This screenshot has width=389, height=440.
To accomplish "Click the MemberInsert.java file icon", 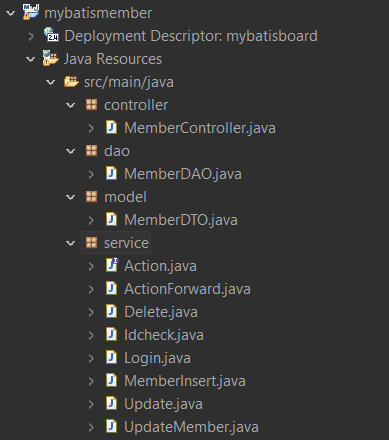I will 111,380.
